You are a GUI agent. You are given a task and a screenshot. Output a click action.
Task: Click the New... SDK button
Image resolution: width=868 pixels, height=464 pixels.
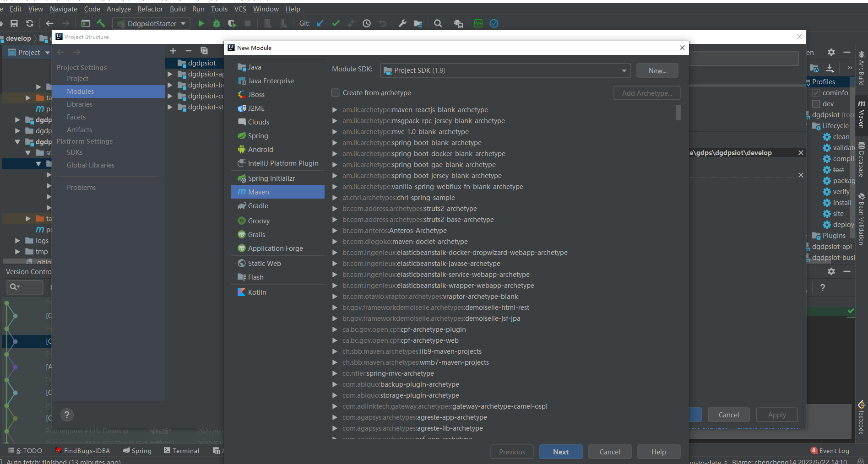tap(657, 70)
